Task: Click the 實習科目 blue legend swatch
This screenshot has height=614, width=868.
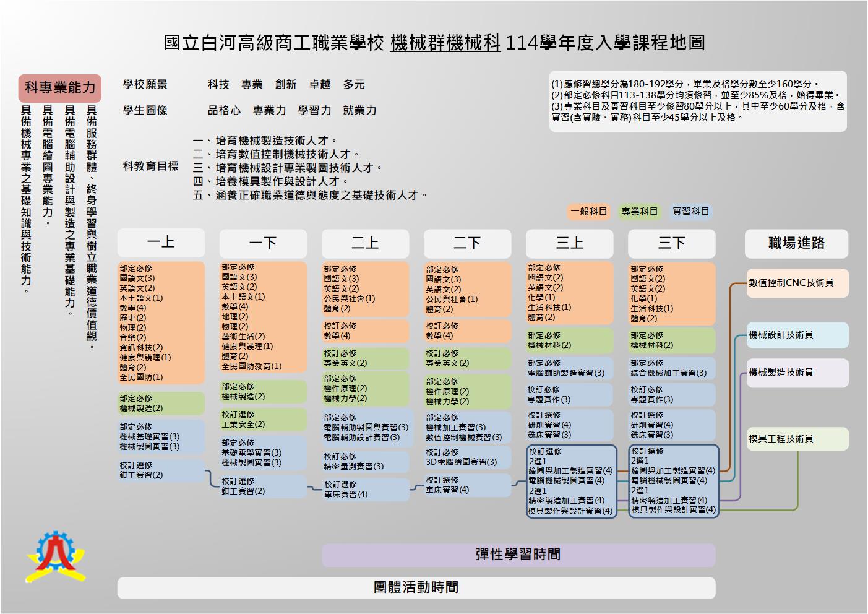Action: pyautogui.click(x=691, y=212)
